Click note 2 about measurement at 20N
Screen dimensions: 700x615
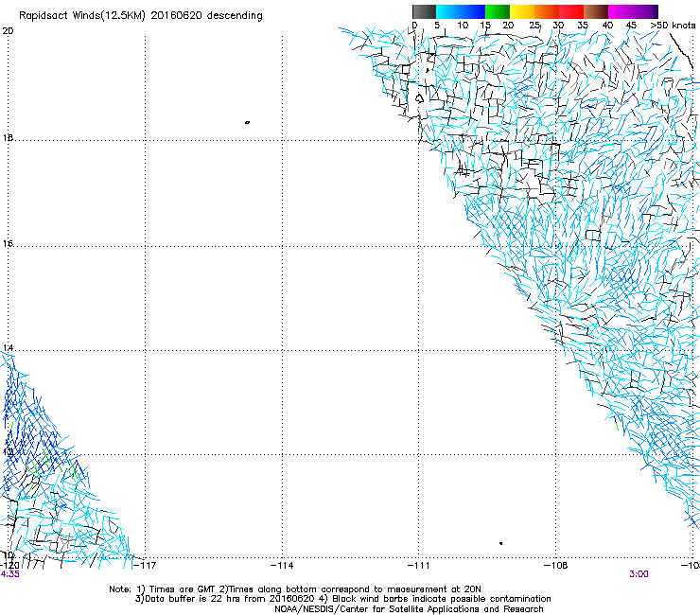350,589
